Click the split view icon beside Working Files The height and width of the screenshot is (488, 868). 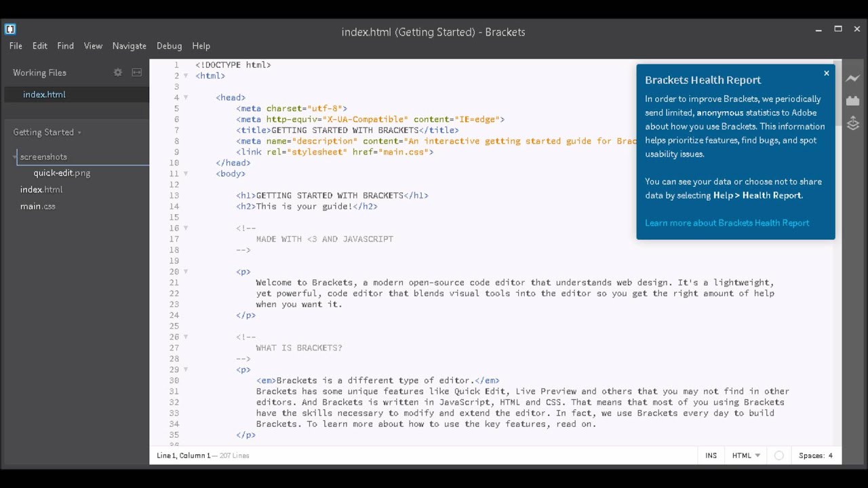136,73
